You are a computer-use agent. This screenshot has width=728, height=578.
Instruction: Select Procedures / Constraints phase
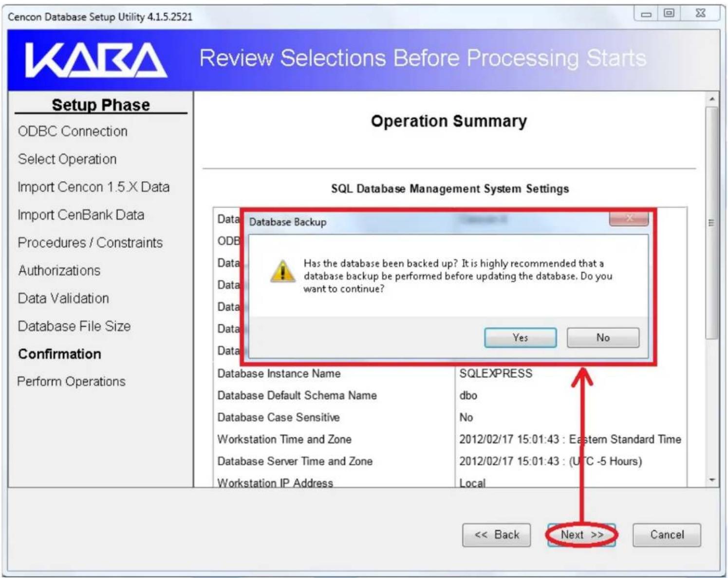coord(90,242)
